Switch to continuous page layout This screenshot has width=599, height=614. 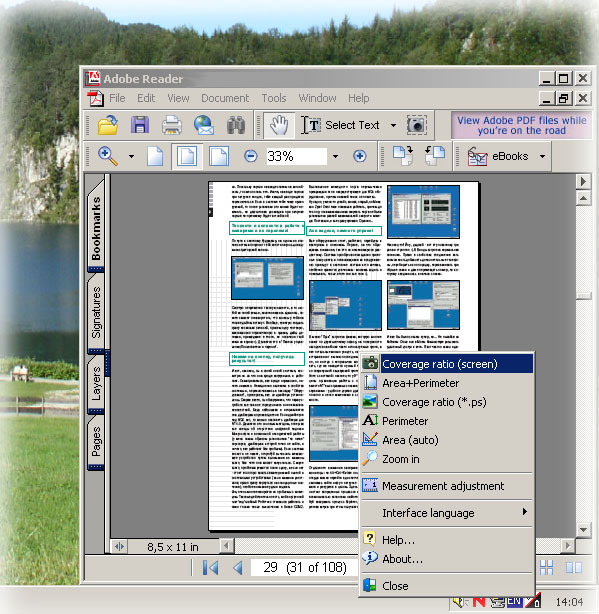546,567
